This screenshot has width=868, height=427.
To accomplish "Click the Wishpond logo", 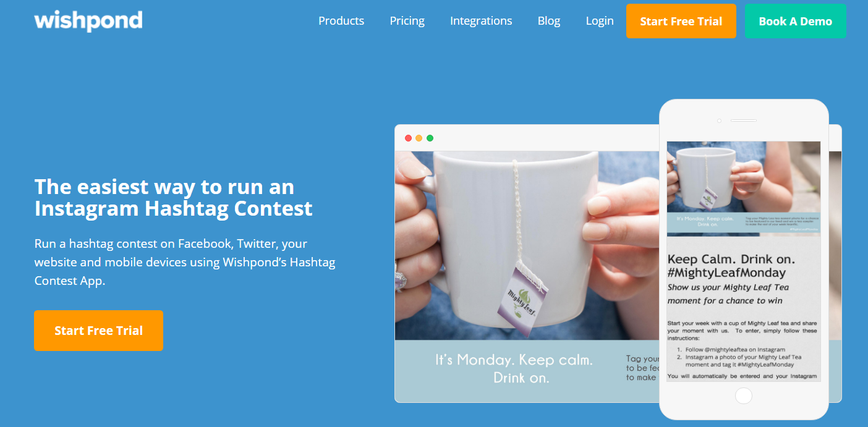I will (x=88, y=21).
